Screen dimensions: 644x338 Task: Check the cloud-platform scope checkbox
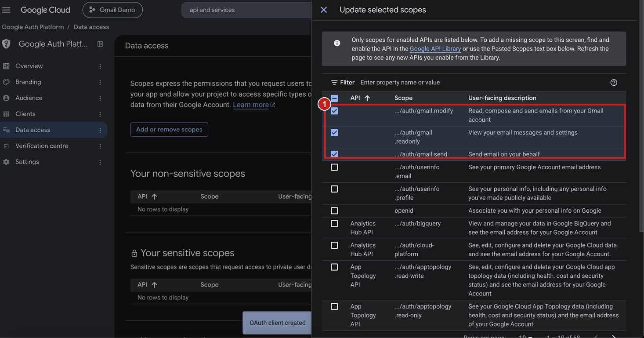pos(334,245)
